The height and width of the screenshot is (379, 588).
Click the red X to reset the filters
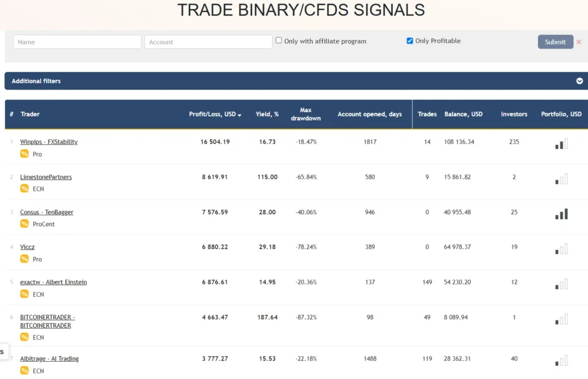[x=580, y=42]
